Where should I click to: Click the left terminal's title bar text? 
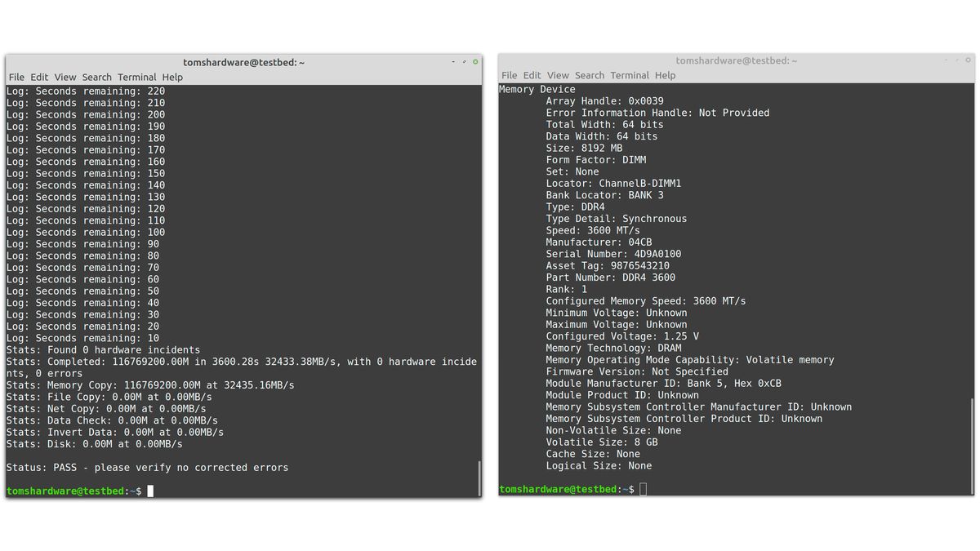coord(244,62)
